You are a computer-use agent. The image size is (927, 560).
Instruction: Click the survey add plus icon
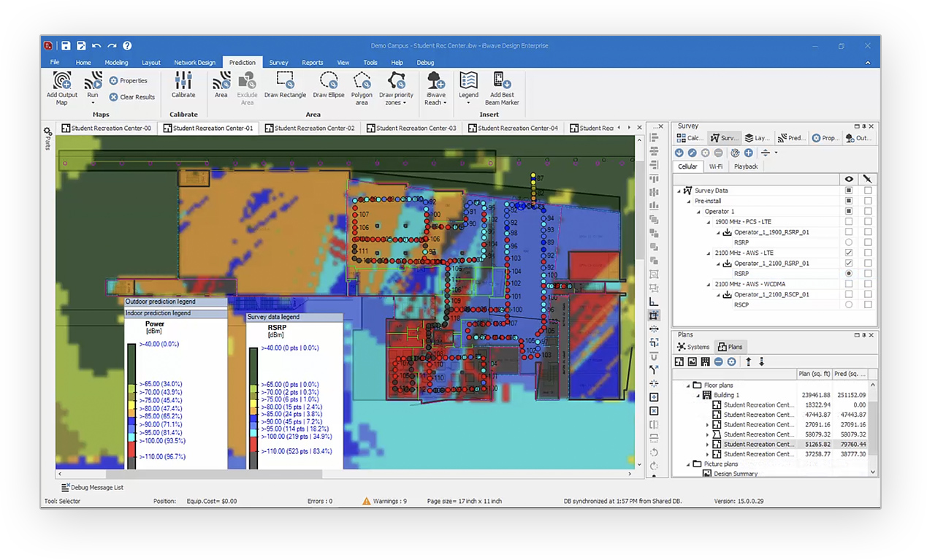[x=748, y=153]
